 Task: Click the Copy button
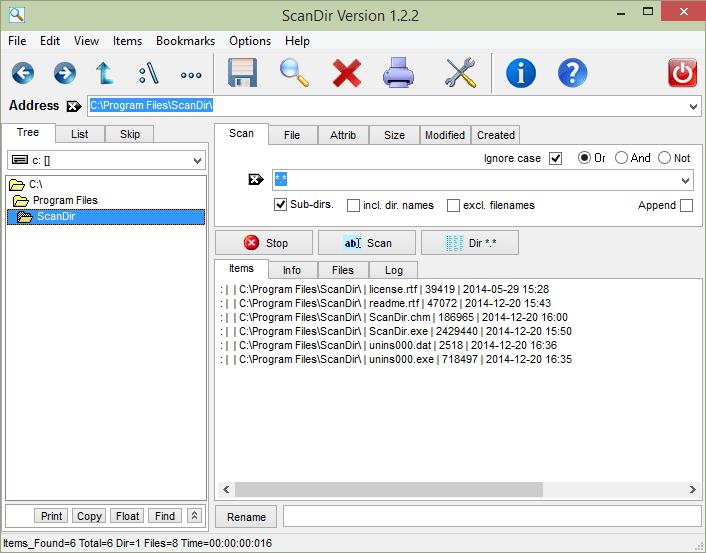tap(89, 516)
